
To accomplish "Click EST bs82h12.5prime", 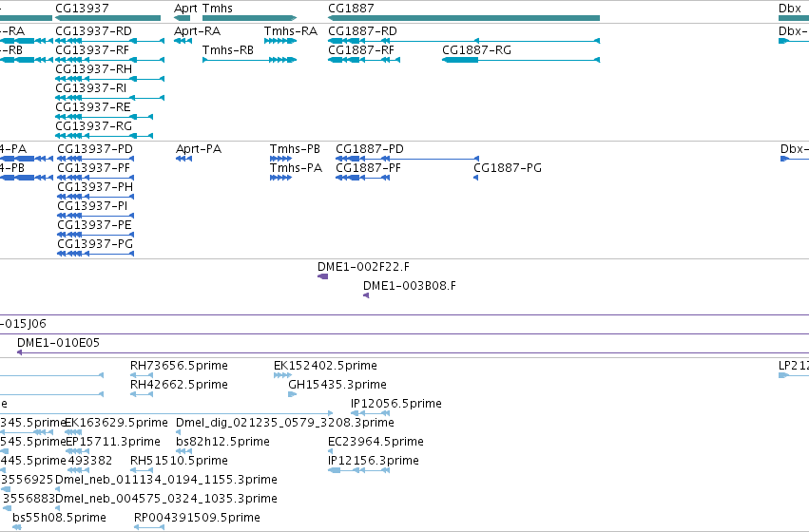I will point(183,451).
